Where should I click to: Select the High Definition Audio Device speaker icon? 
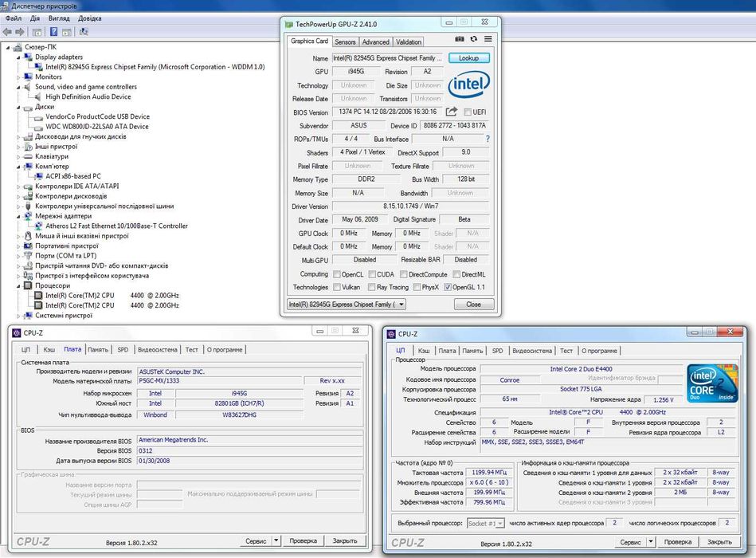(38, 97)
